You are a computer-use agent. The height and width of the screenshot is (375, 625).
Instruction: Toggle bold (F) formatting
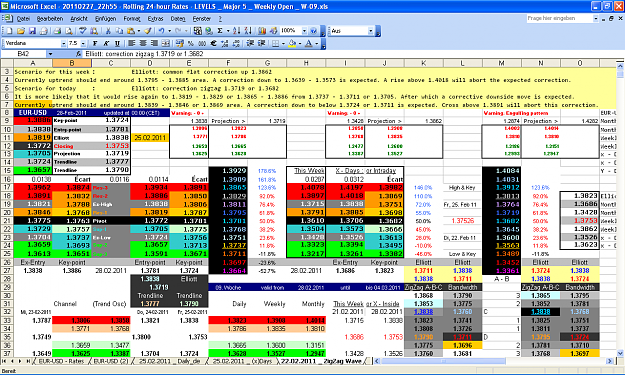point(95,43)
